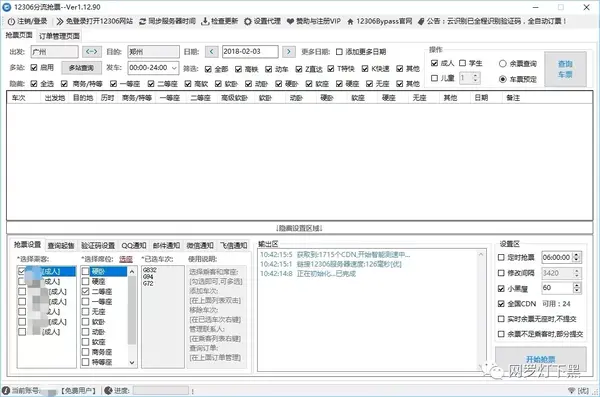Viewport: 600px width, 397px height.
Task: Click the 输出区 vertical scrollbar
Action: coord(481,310)
